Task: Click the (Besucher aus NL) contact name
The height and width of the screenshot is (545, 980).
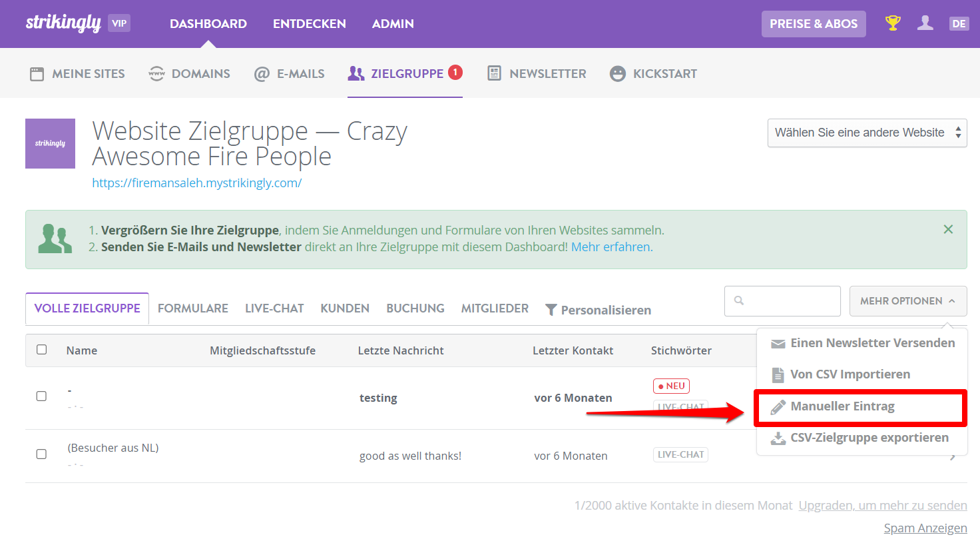Action: coord(113,448)
